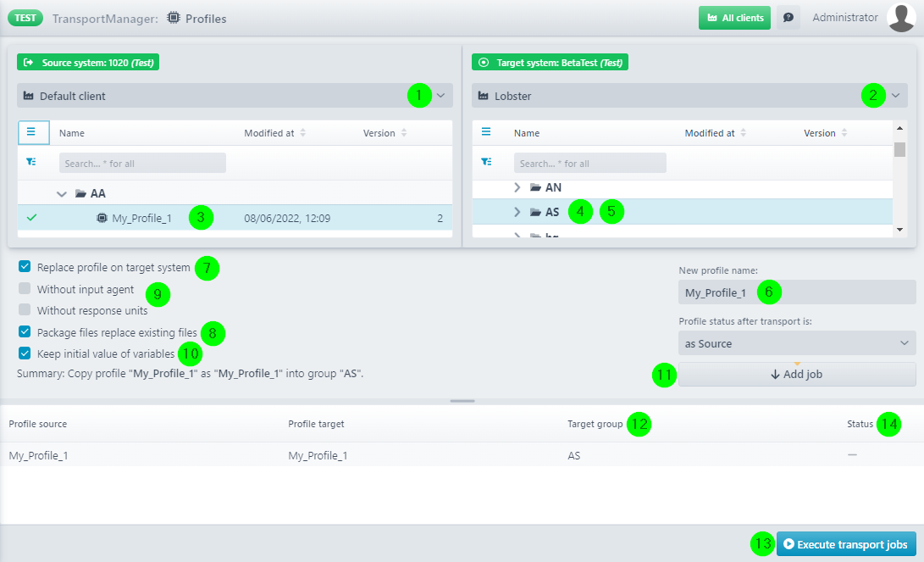
Task: Toggle Replace profile on target system checkbox
Action: (25, 267)
